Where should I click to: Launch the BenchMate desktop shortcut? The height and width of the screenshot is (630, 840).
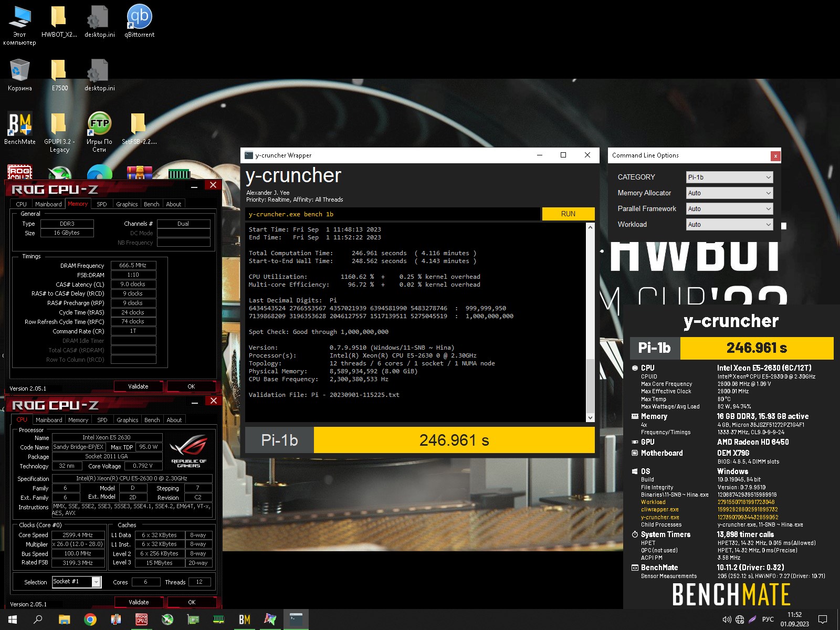click(19, 129)
